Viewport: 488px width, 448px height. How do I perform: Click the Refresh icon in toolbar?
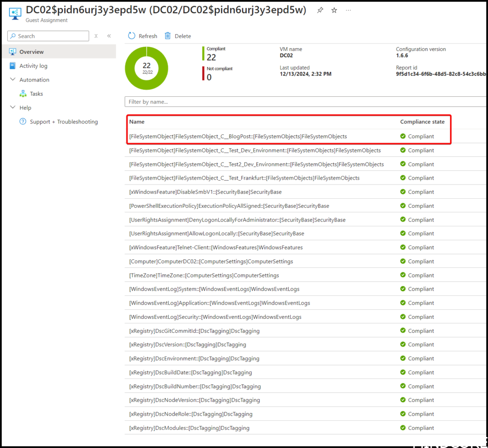click(132, 36)
